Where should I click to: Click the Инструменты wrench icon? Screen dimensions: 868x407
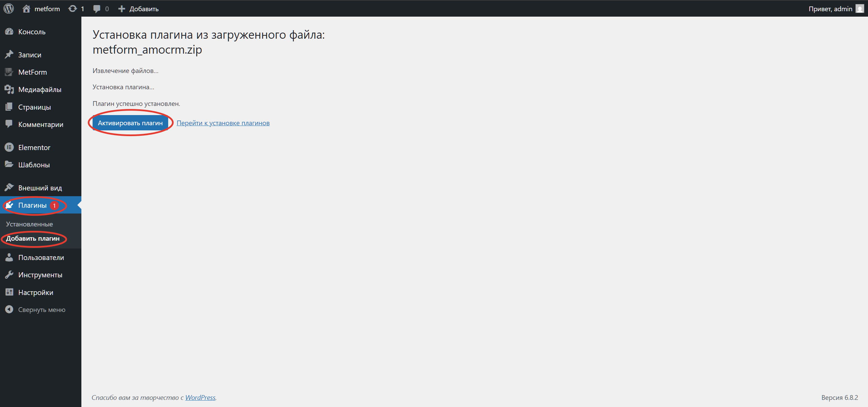pos(9,275)
